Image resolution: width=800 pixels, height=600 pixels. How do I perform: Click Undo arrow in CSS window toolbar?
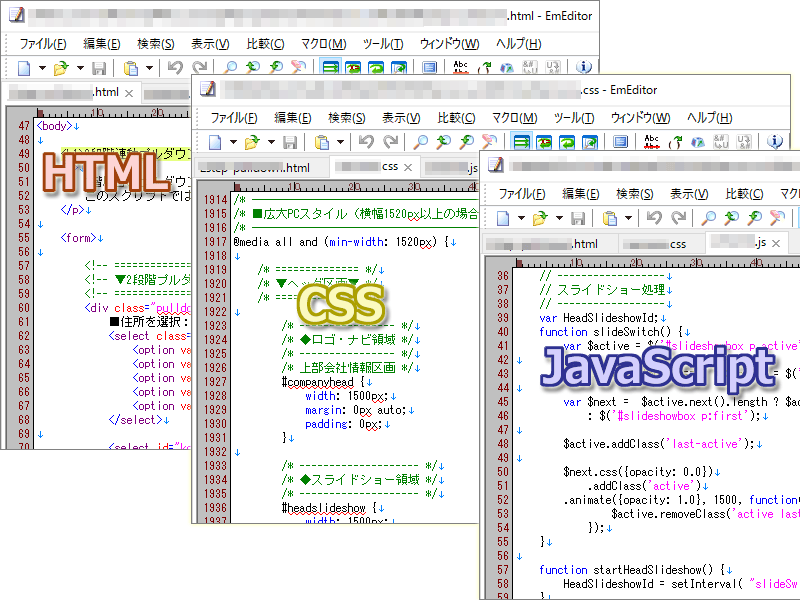[366, 141]
